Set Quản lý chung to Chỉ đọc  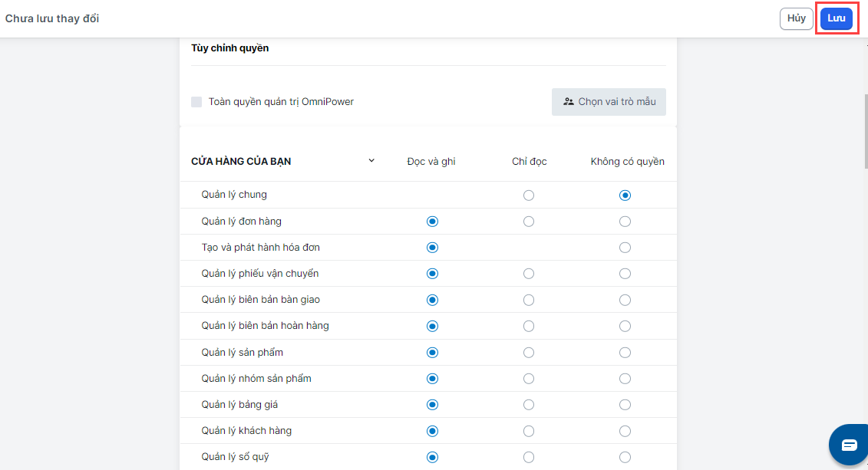click(529, 196)
